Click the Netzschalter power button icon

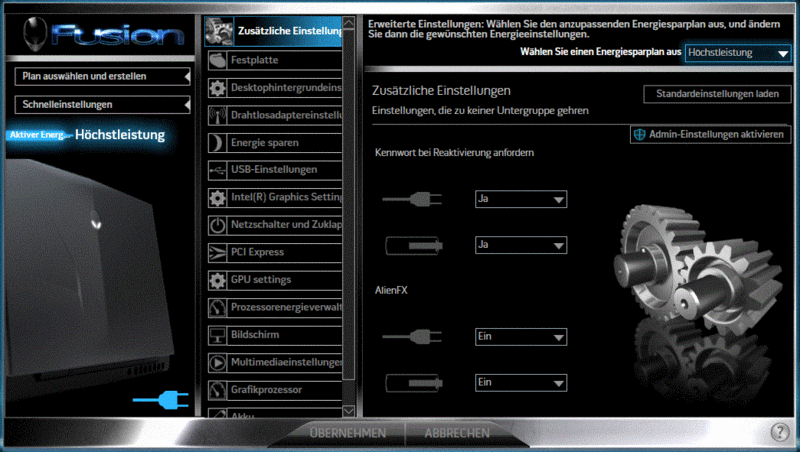217,225
